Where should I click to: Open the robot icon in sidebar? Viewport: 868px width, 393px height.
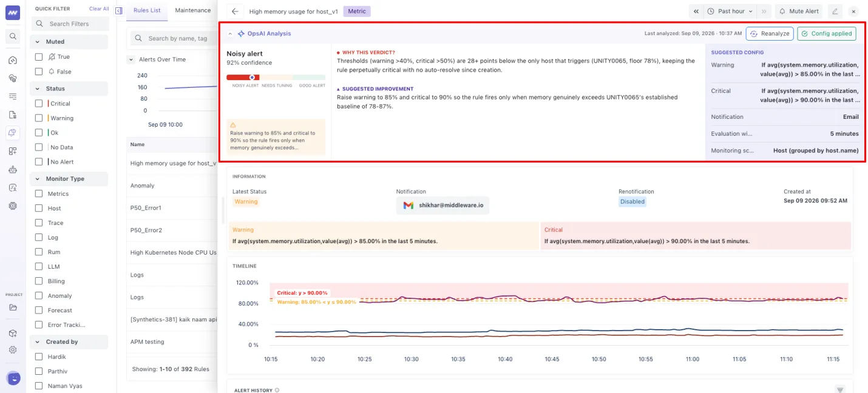point(13,169)
